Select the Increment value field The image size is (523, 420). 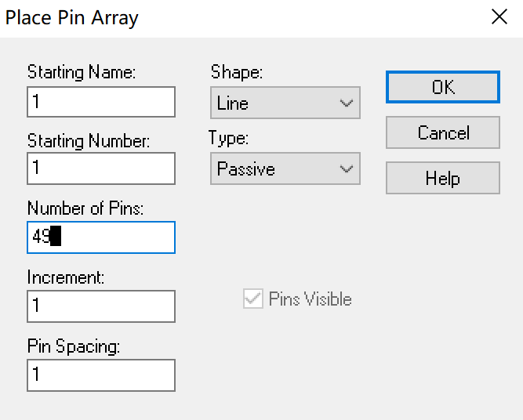(x=101, y=306)
